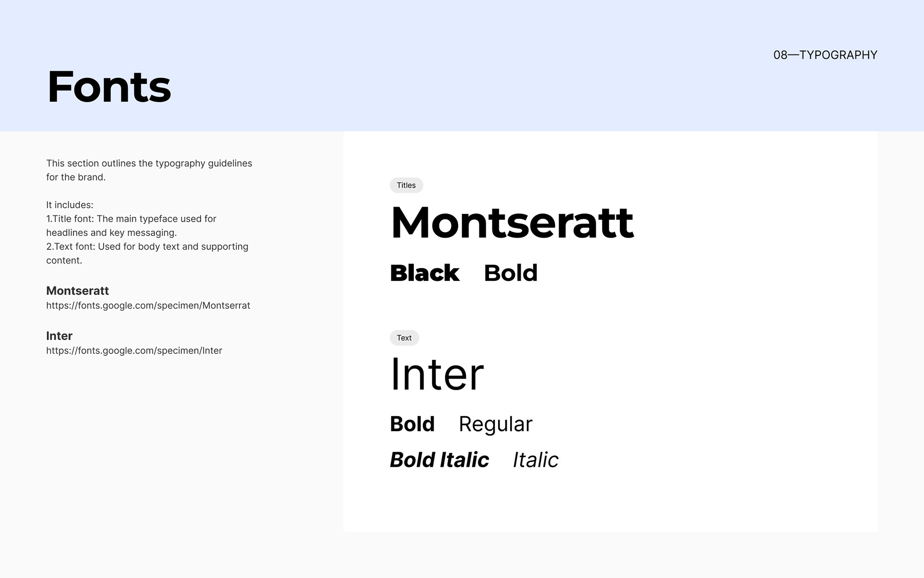Screen dimensions: 924x578
Task: Click the Inter Google Fonts URL
Action: [134, 351]
